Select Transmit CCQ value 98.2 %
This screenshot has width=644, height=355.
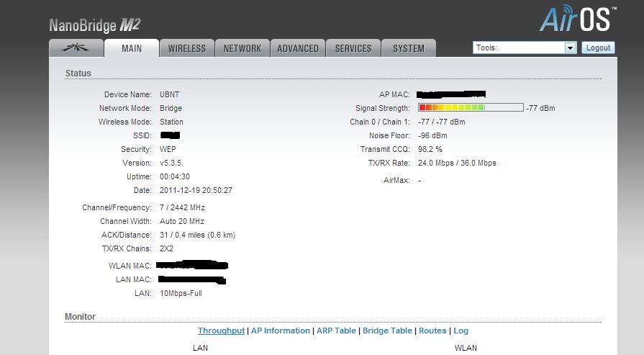click(430, 149)
